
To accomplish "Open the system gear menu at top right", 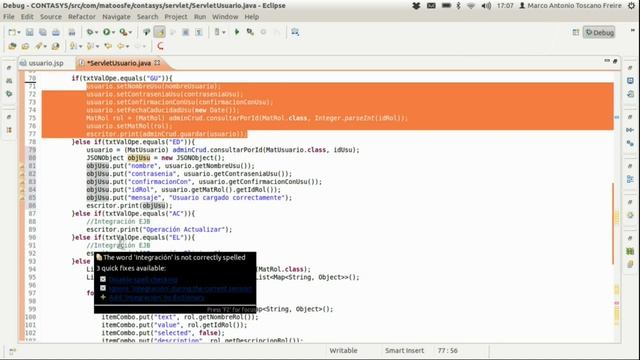I will click(631, 6).
